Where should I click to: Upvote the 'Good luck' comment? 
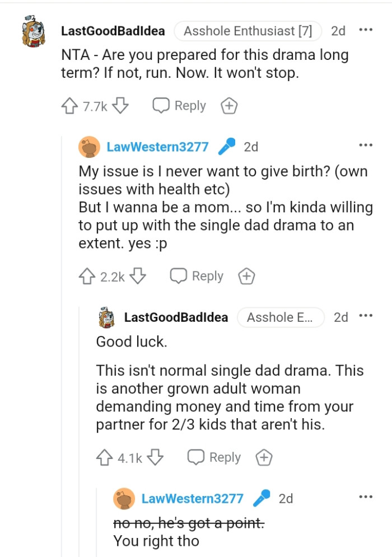click(105, 457)
